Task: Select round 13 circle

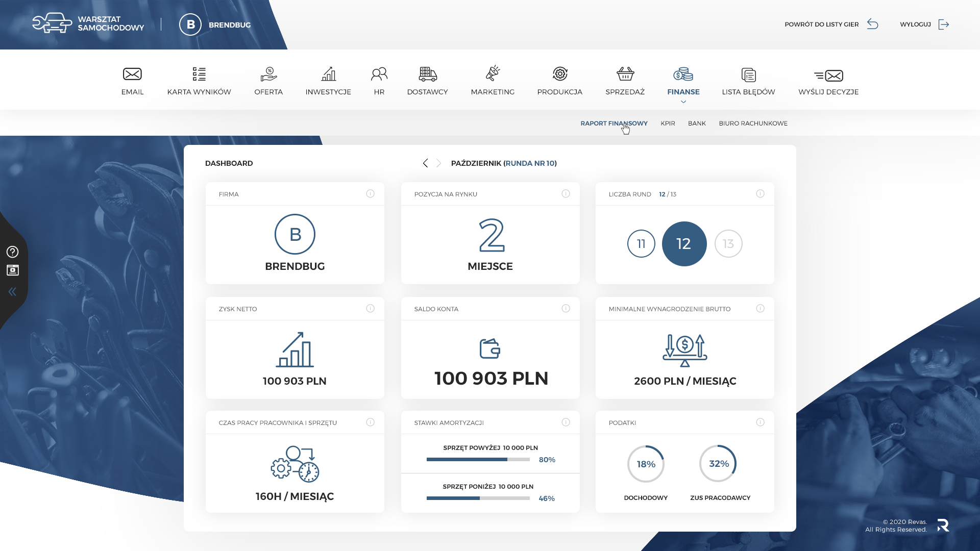Action: click(x=728, y=244)
